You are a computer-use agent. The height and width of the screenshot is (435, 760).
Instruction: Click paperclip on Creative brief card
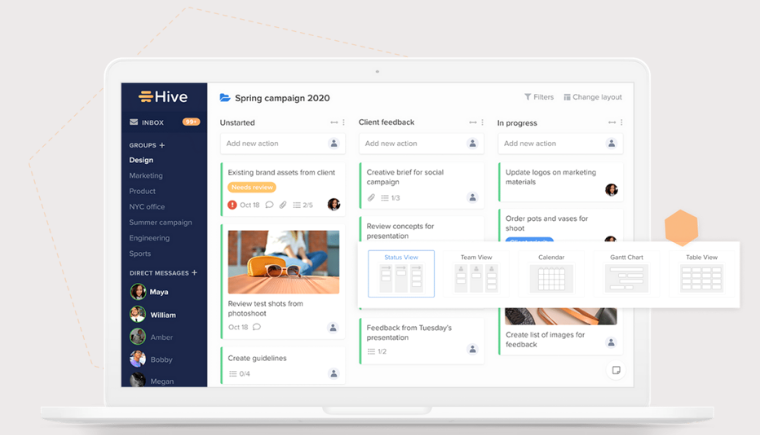pos(371,197)
